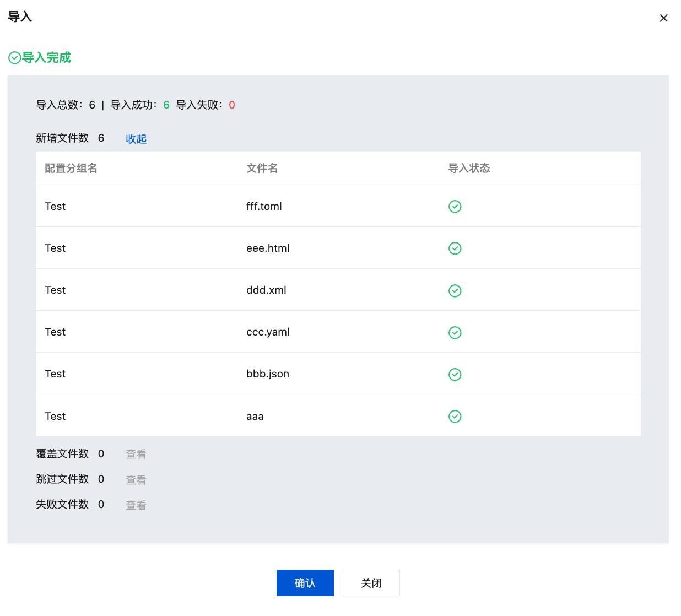Select the bbb.json file name cell
Screen dimensions: 681x616
pos(268,374)
